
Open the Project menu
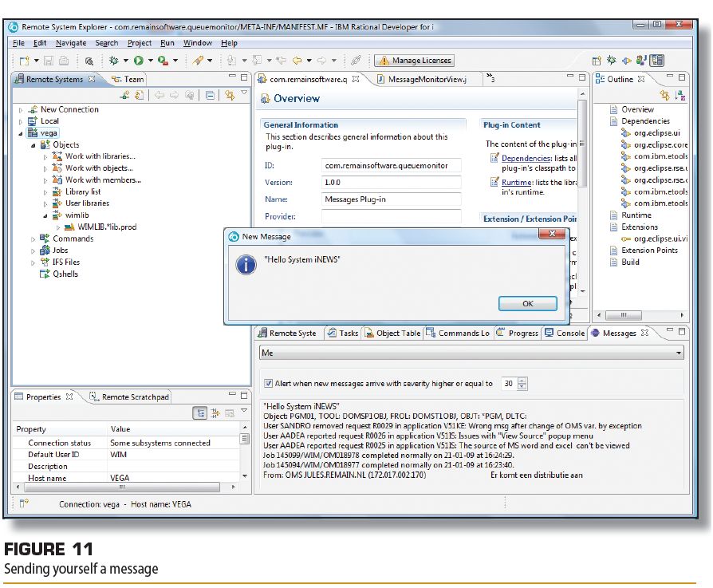139,43
